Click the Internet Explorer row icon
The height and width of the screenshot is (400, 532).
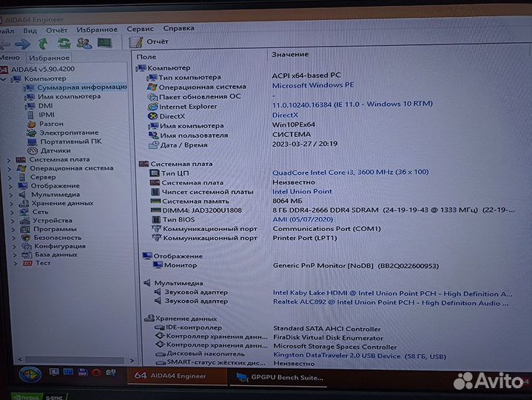point(152,107)
